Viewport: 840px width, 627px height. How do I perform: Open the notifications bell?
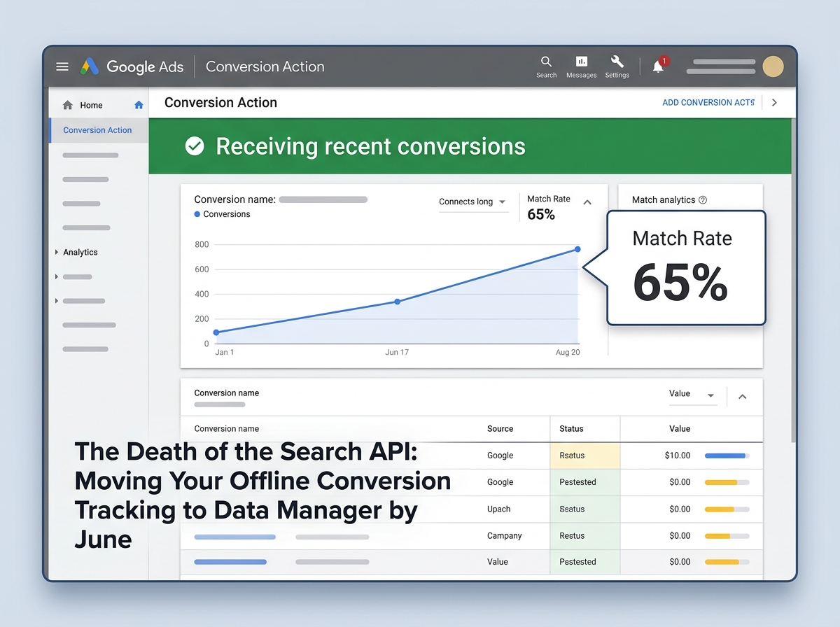[658, 66]
